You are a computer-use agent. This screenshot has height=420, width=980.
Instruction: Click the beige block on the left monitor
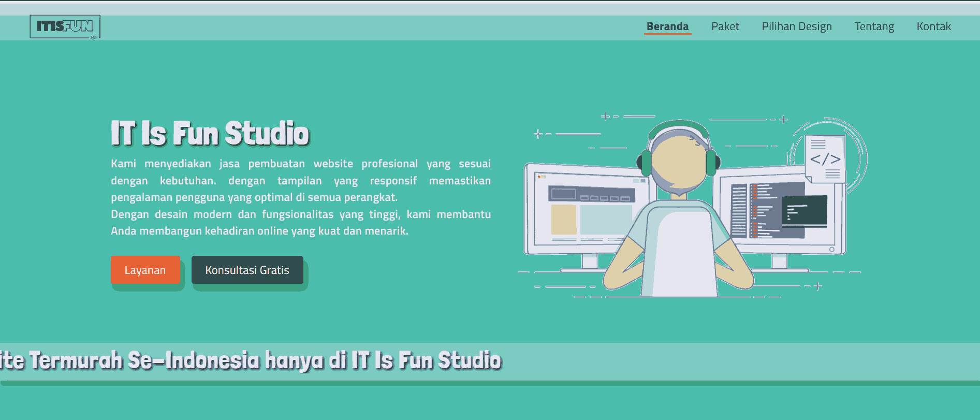click(563, 219)
